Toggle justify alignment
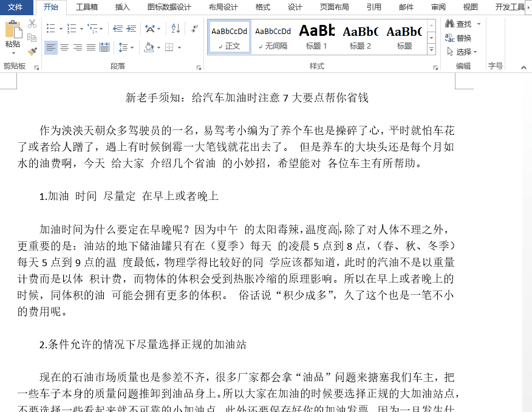The image size is (532, 412). pos(91,47)
